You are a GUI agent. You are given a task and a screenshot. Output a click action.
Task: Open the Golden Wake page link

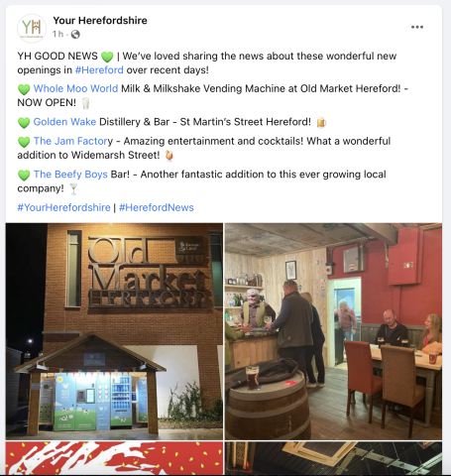pyautogui.click(x=64, y=122)
